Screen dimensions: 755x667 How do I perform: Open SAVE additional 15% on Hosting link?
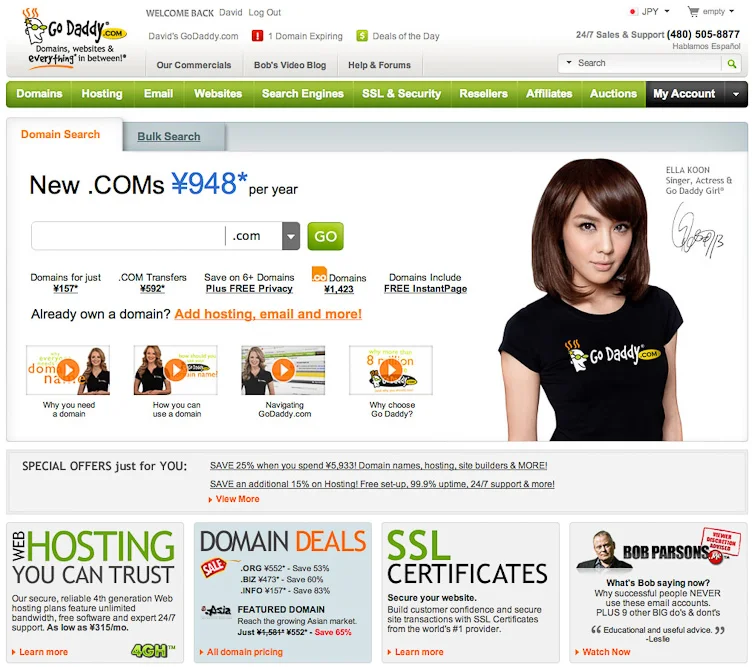point(382,484)
